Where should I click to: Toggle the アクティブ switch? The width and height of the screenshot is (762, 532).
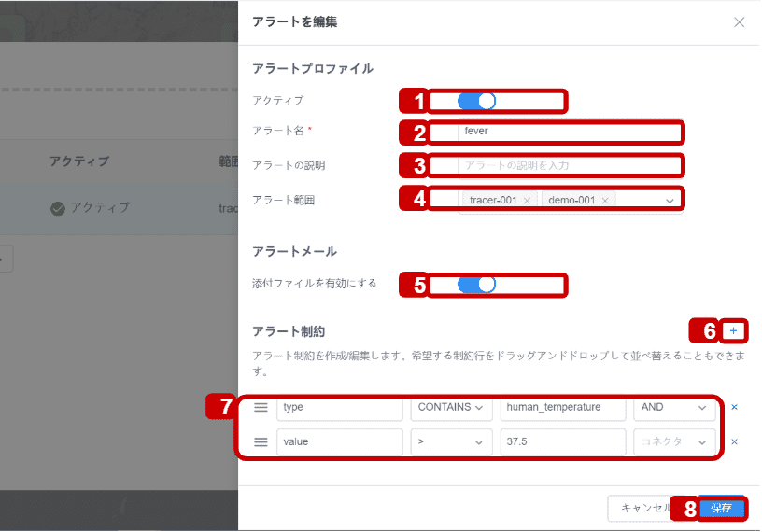[x=476, y=101]
